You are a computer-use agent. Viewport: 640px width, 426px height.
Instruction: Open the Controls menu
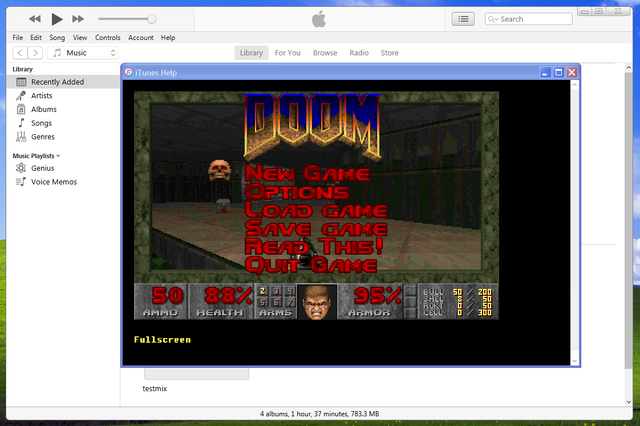(x=108, y=38)
